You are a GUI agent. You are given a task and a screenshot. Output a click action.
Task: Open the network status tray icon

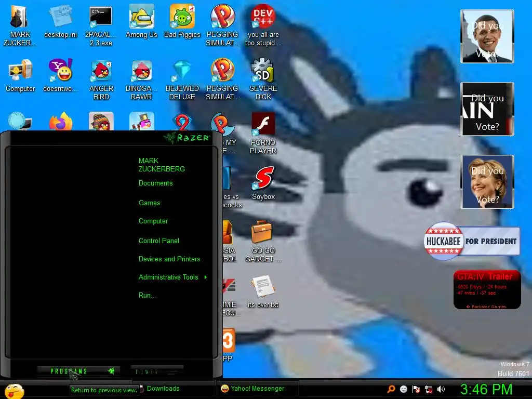tap(429, 389)
